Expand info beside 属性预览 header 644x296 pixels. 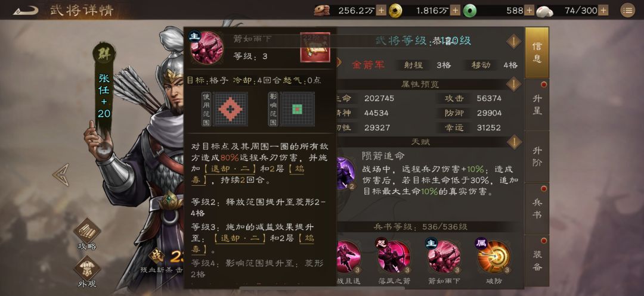click(x=514, y=85)
